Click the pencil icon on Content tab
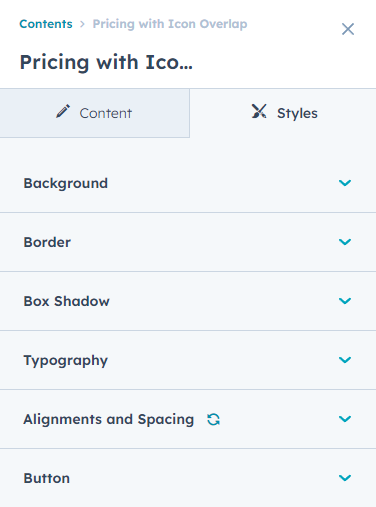 (x=63, y=112)
